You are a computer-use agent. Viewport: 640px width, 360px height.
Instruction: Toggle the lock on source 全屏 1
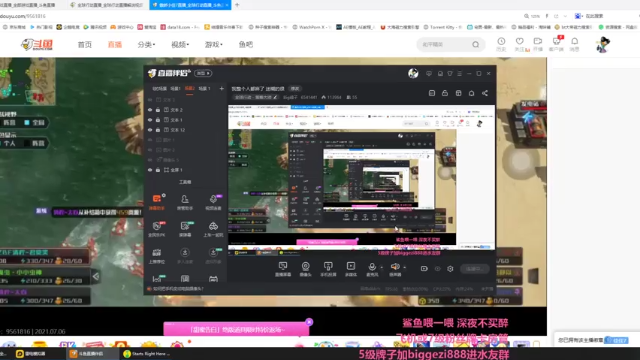(158, 170)
